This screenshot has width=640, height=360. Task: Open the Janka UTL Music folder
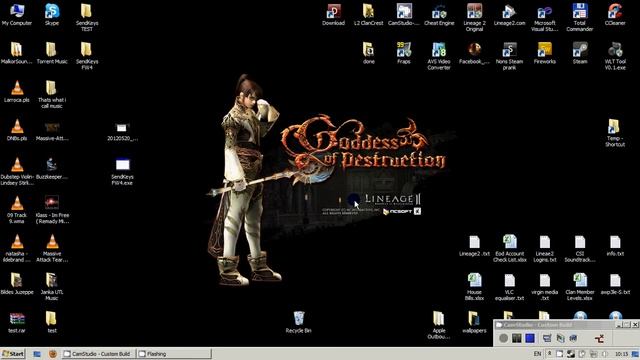click(51, 287)
